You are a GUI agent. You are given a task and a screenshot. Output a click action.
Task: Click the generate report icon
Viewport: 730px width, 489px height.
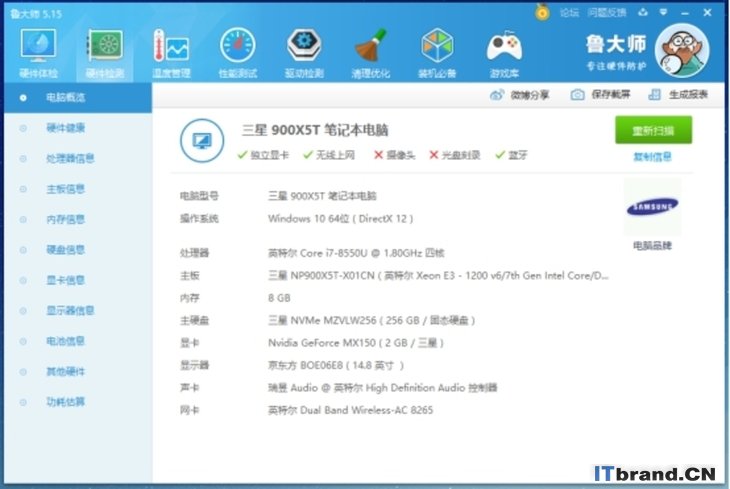tap(654, 95)
